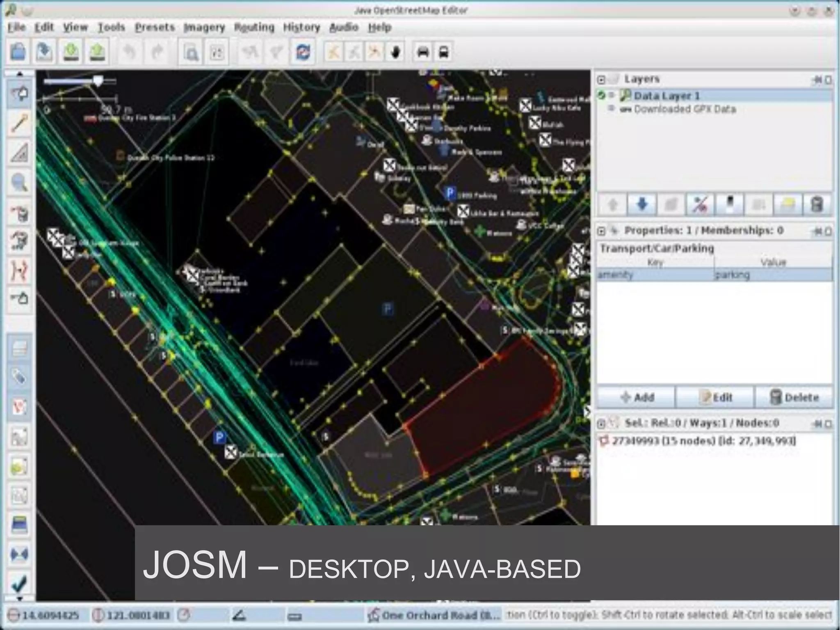Viewport: 840px width, 630px height.
Task: Click the Add property button
Action: pyautogui.click(x=636, y=397)
